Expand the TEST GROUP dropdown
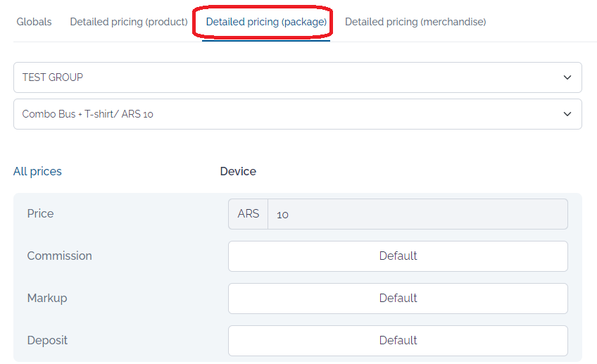The height and width of the screenshot is (364, 597). tap(298, 77)
